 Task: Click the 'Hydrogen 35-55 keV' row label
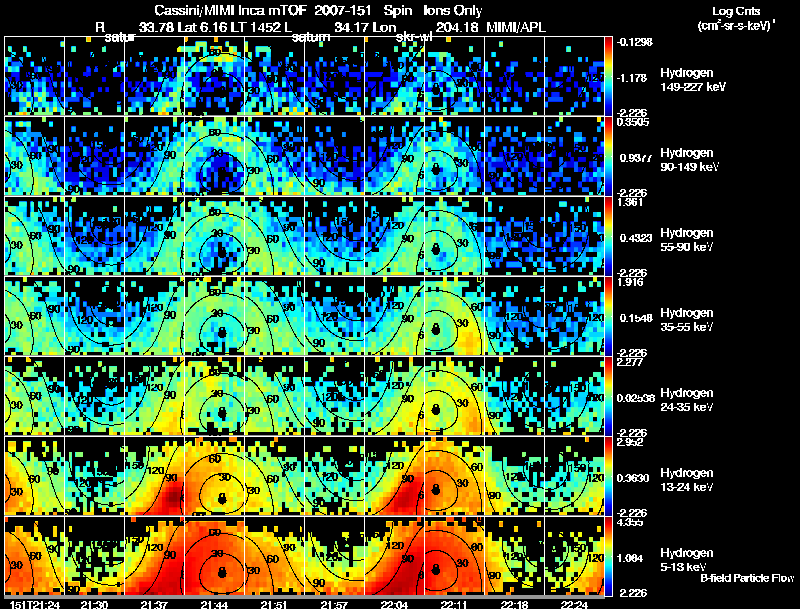click(x=687, y=320)
